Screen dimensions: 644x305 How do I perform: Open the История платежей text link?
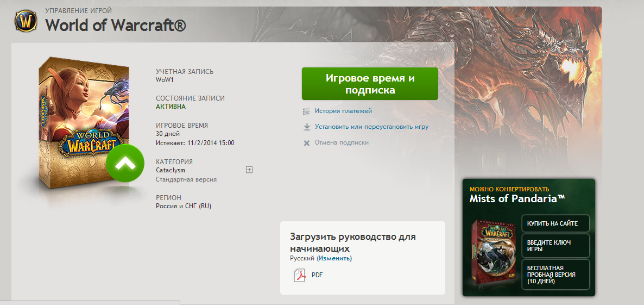pyautogui.click(x=343, y=111)
